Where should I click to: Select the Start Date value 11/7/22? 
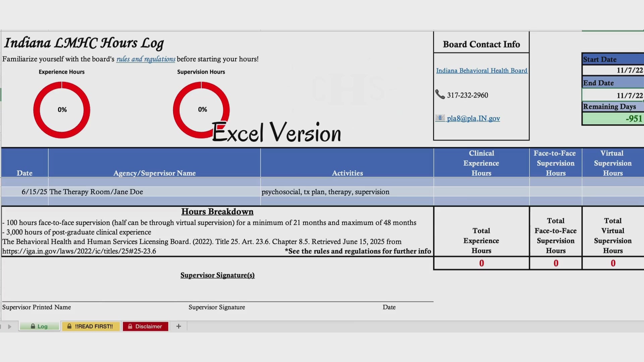coord(613,70)
